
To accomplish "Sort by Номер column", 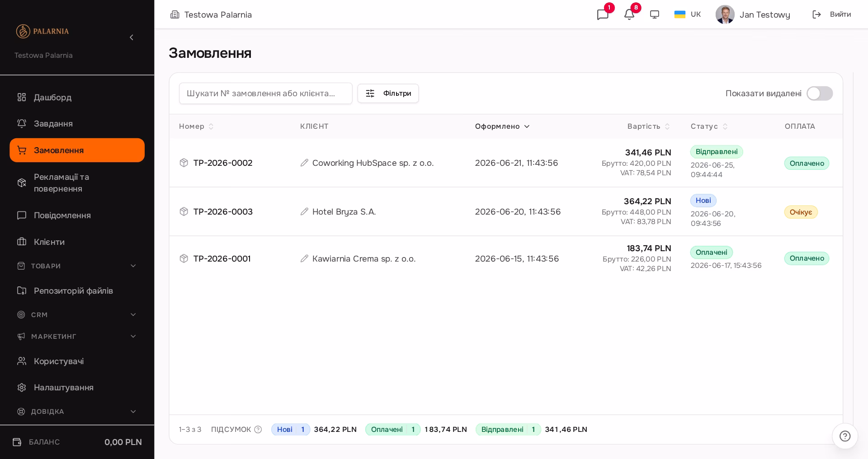I will (196, 126).
